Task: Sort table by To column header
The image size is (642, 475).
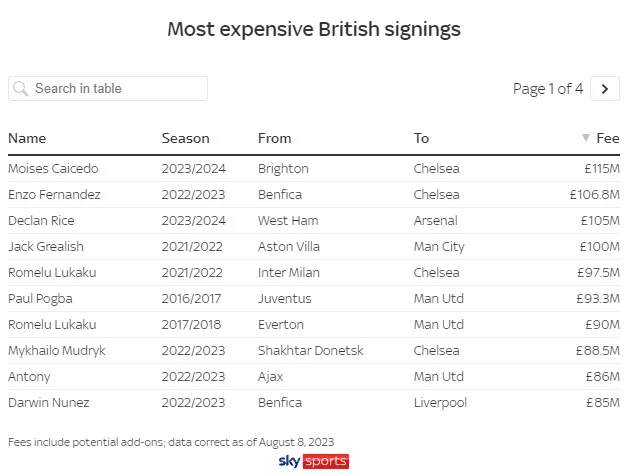Action: 421,138
